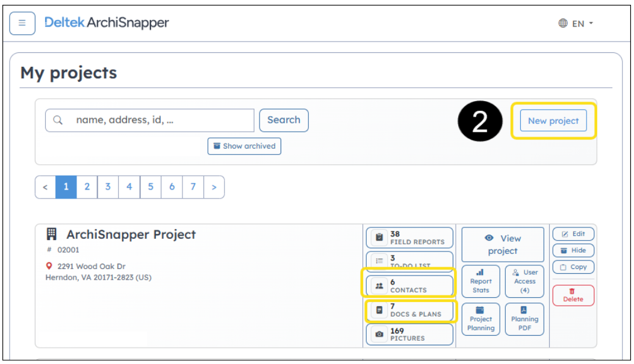
Task: Open the ArchiSnapper Project title
Action: [131, 234]
